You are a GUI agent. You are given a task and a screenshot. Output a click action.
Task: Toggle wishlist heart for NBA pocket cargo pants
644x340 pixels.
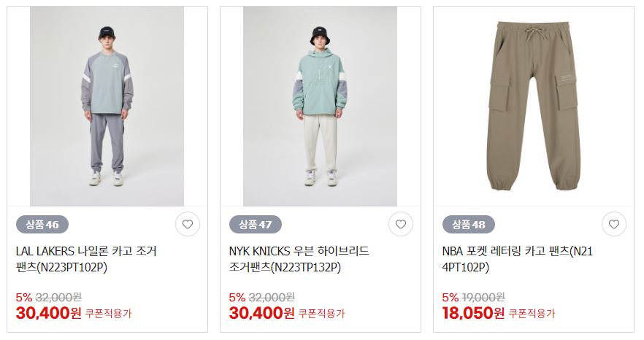point(613,224)
